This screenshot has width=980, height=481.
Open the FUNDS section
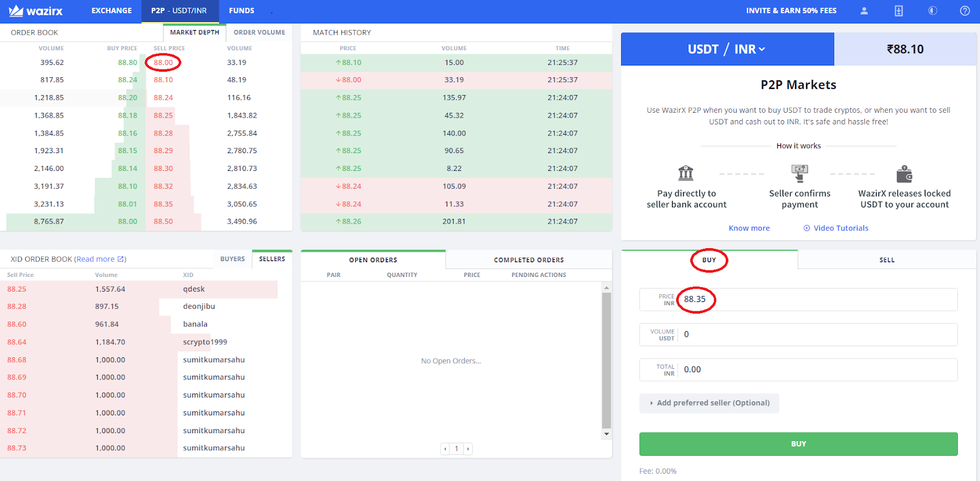(x=241, y=11)
